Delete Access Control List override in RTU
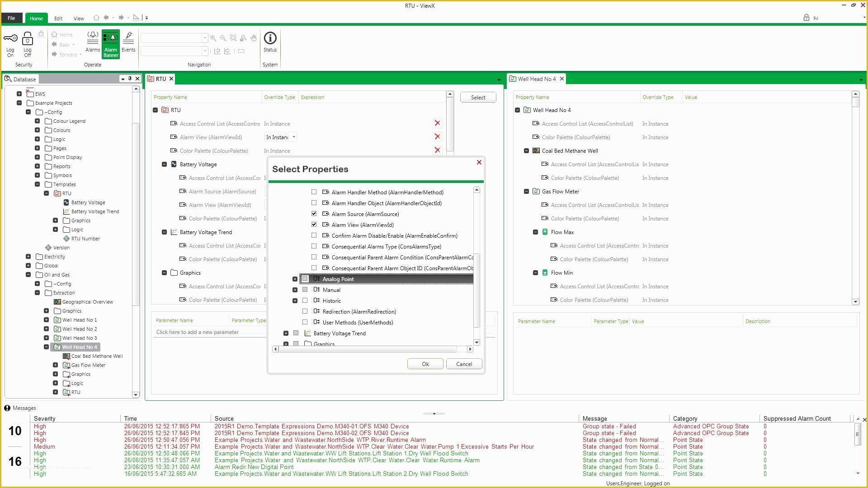This screenshot has width=868, height=488. tap(437, 123)
